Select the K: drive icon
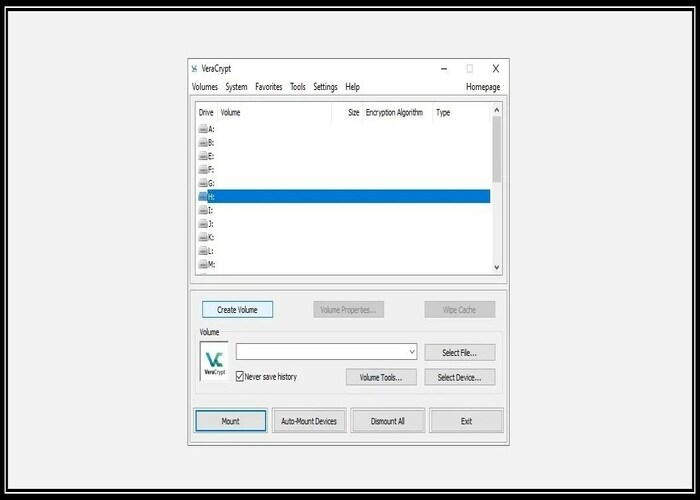700x500 pixels. click(203, 237)
